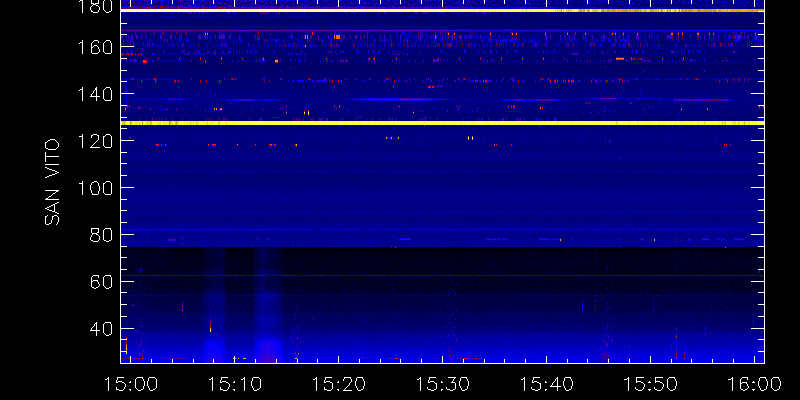Click the 60 frequency axis label
800x400 pixels.
coord(101,282)
